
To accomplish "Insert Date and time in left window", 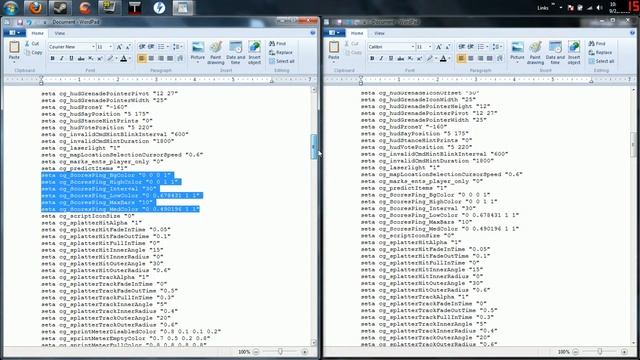I will tap(236, 53).
